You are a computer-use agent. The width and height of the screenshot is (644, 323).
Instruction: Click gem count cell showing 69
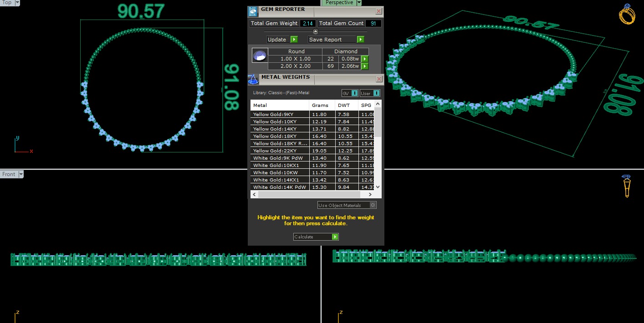[x=330, y=66]
